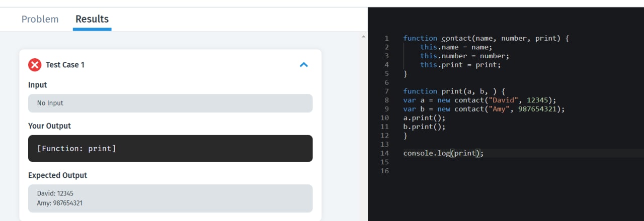Click the "David" string in code
This screenshot has width=644, height=221.
[x=503, y=100]
